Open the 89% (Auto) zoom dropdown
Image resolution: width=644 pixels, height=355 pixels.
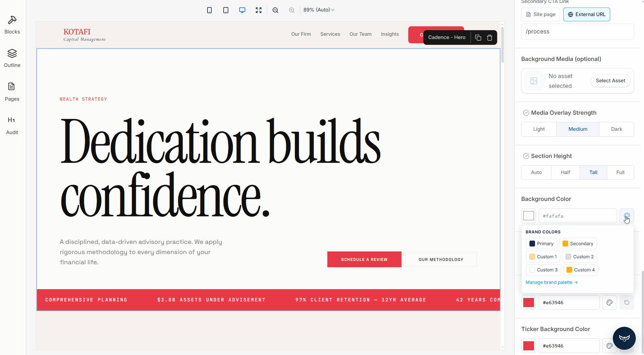point(319,10)
